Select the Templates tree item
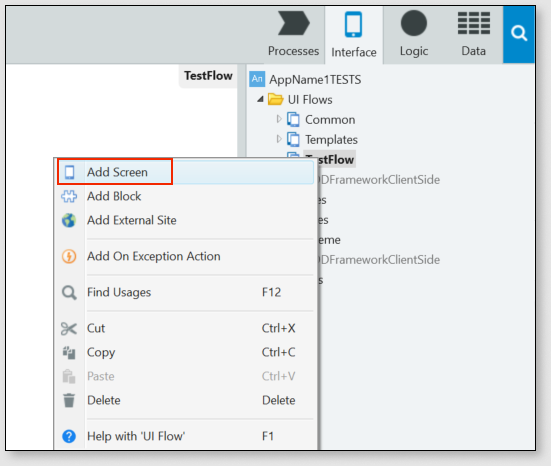551x466 pixels. tap(331, 140)
